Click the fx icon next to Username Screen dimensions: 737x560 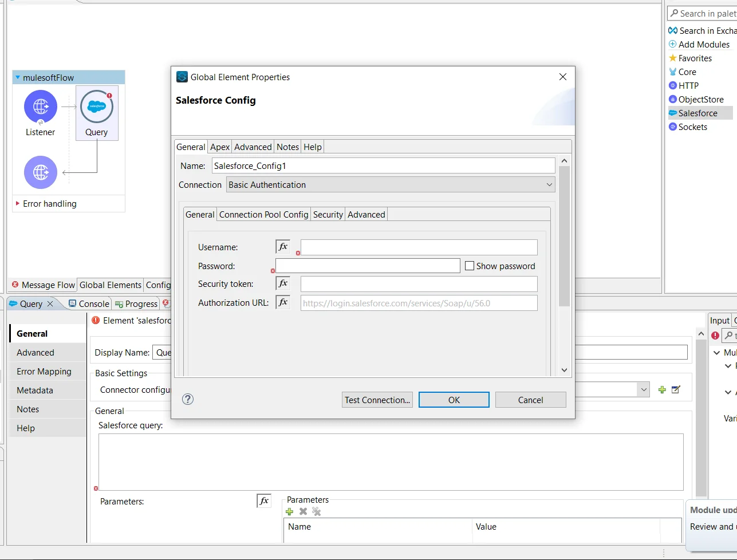click(282, 247)
